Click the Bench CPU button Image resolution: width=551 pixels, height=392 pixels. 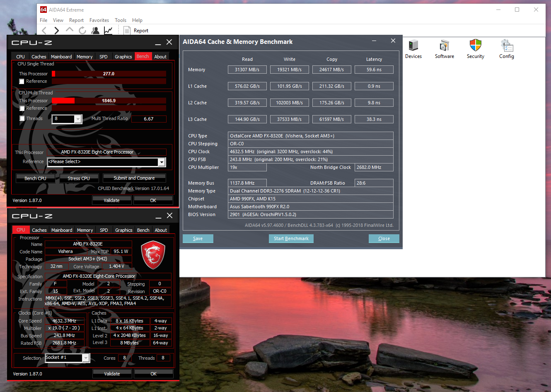click(35, 178)
